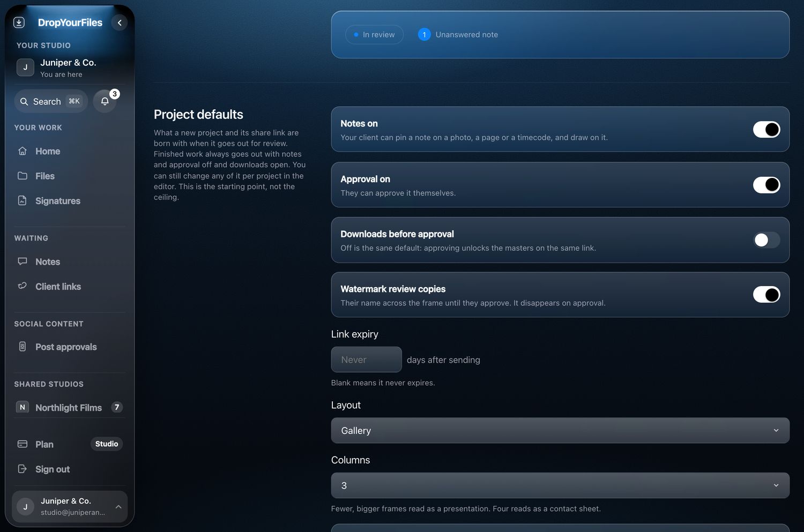The width and height of the screenshot is (804, 532).
Task: Open notifications bell with 3 badge
Action: click(x=105, y=101)
